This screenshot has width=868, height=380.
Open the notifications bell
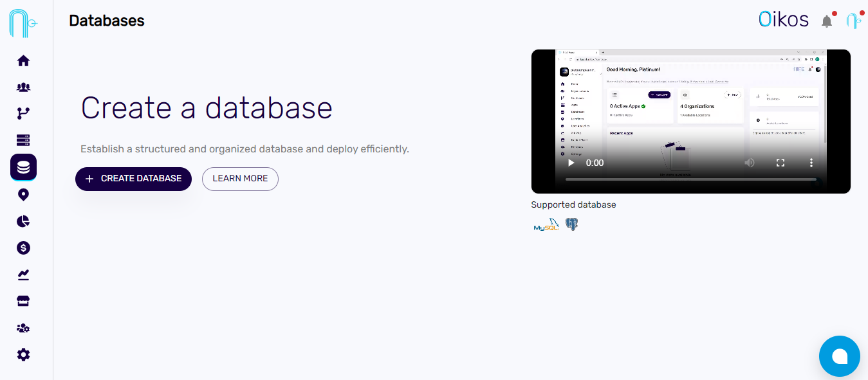pos(827,21)
